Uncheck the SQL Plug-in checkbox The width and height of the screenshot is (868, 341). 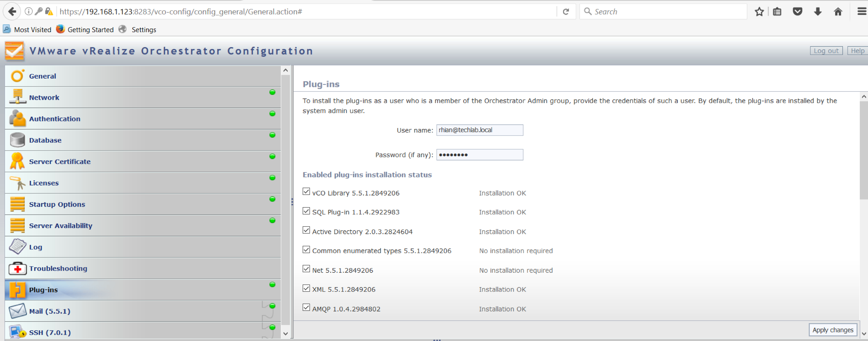[306, 211]
